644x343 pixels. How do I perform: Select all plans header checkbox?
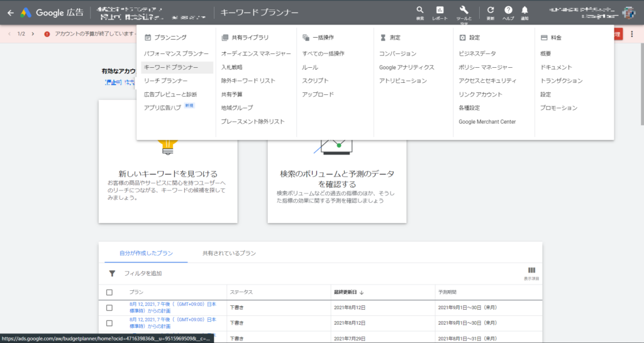(109, 293)
